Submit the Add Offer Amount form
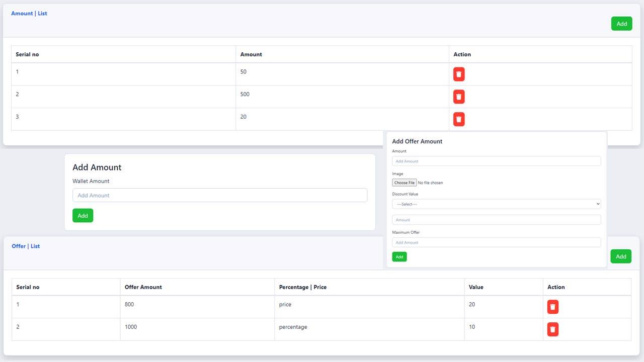This screenshot has width=644, height=362. pos(399,257)
